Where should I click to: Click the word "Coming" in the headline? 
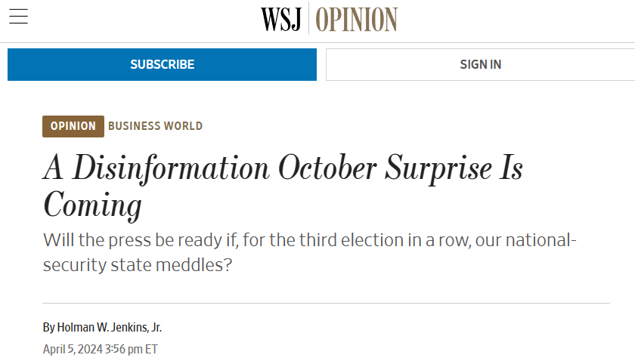pos(92,205)
